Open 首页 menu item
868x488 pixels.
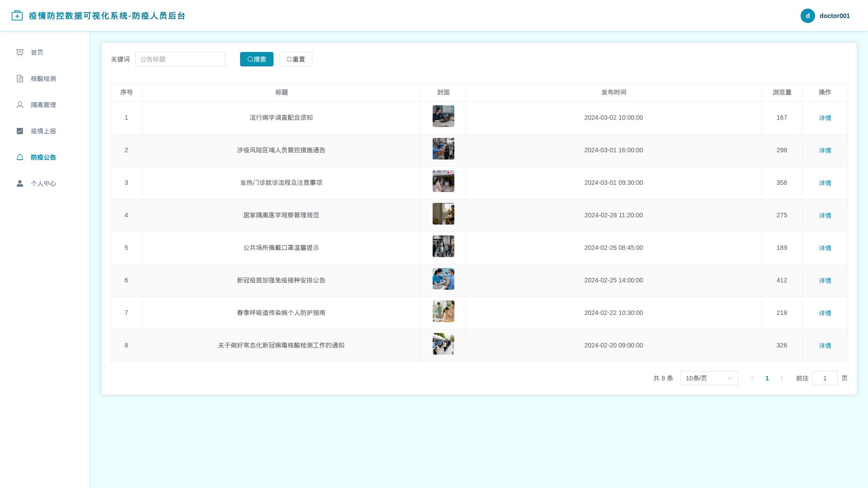[45, 52]
